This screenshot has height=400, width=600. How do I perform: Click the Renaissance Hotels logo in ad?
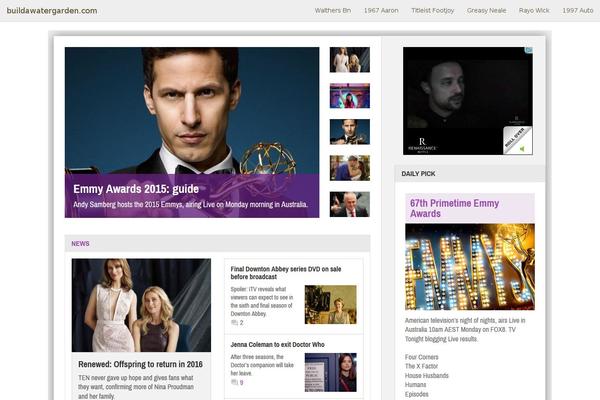click(x=422, y=145)
